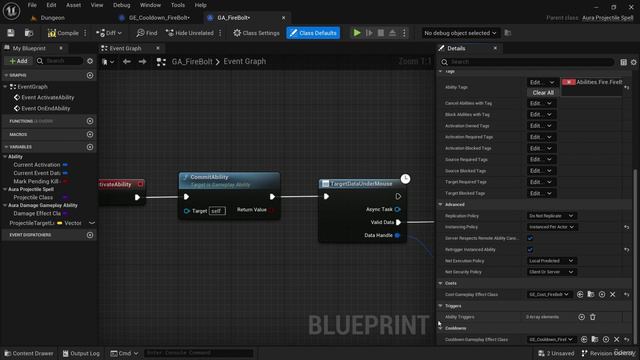Screen dimensions: 640x360
Task: Compile the blueprint
Action: (63, 33)
